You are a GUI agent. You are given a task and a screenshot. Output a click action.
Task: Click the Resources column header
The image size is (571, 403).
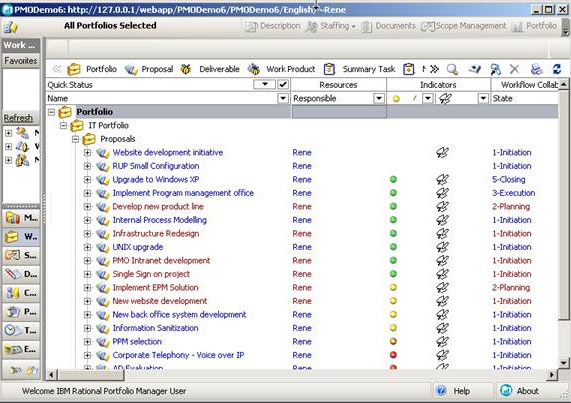pos(338,85)
